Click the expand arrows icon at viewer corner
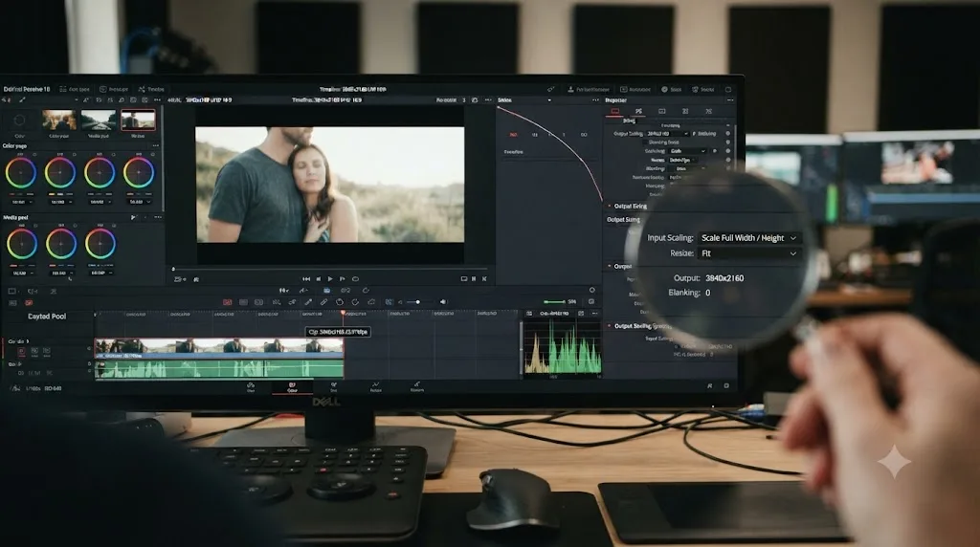The width and height of the screenshot is (980, 547). pos(484,279)
